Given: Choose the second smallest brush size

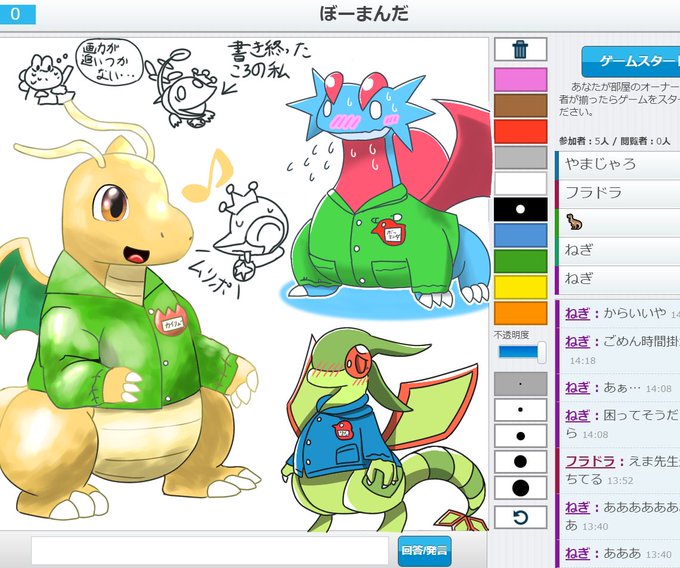Looking at the screenshot, I should pyautogui.click(x=520, y=410).
